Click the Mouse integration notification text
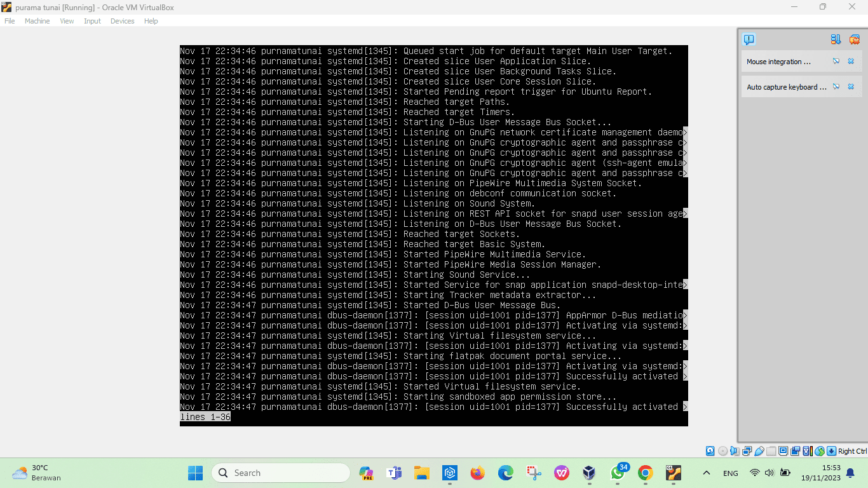 [779, 62]
